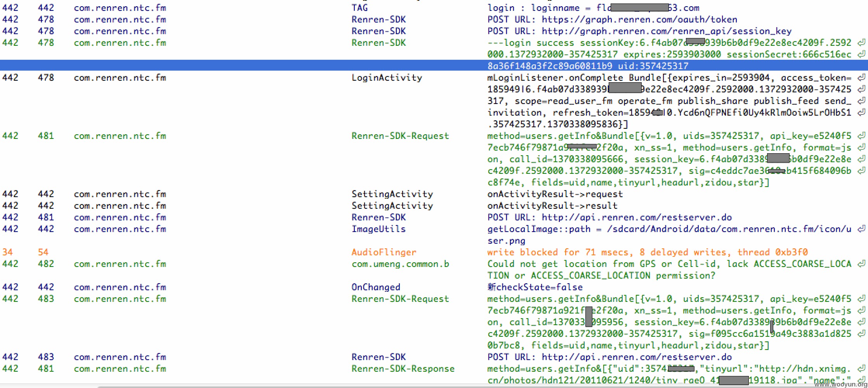Click the wrap icon after login success line
The image size is (868, 388).
(x=861, y=43)
